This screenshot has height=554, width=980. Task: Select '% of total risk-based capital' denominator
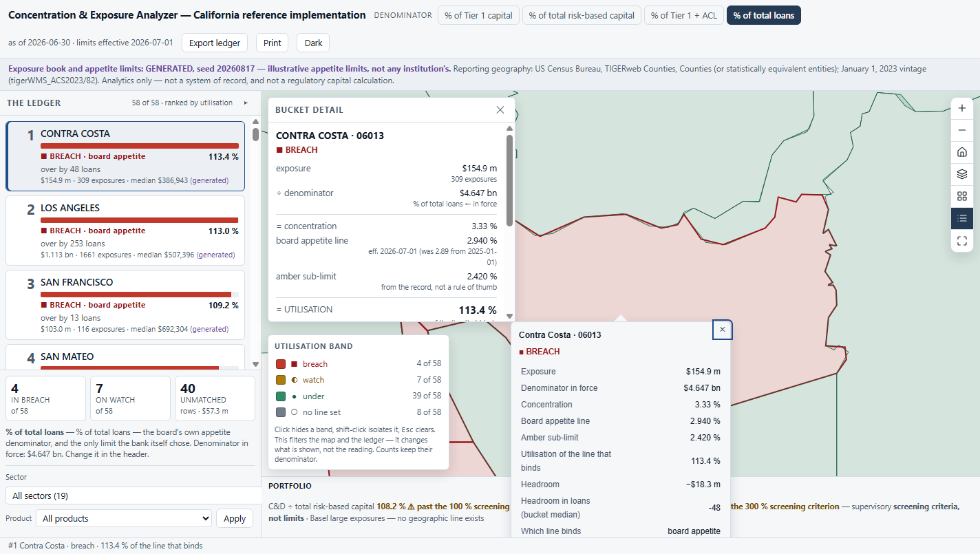pos(582,15)
